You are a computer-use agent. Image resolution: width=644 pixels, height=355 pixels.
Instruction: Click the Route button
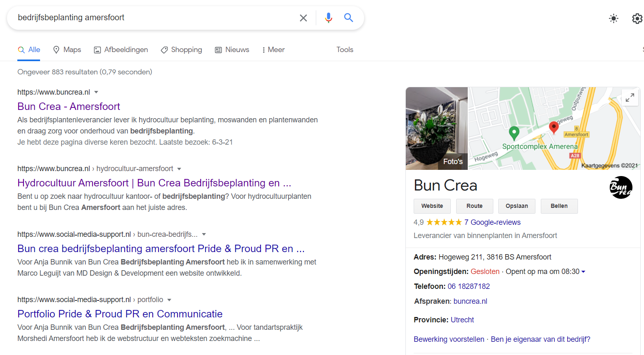point(475,206)
